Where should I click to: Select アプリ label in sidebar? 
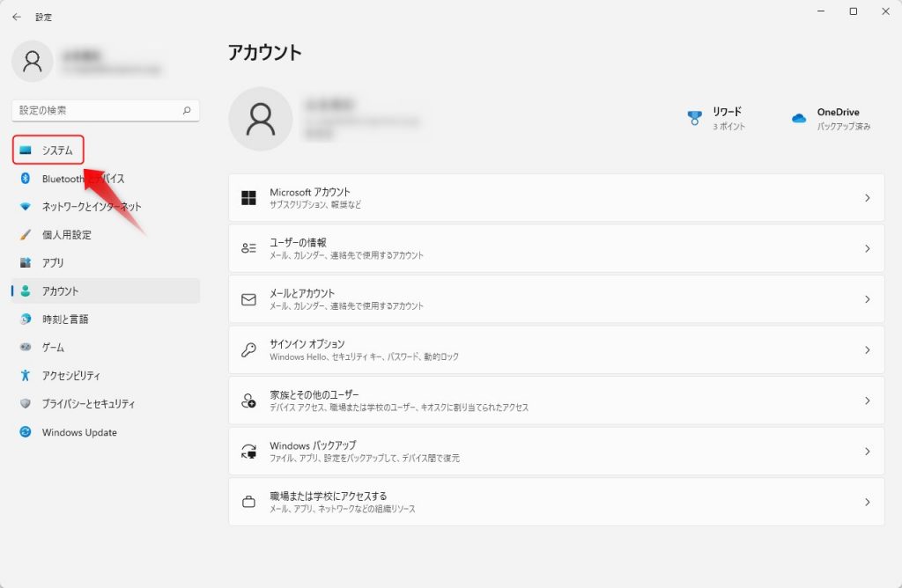tap(53, 262)
